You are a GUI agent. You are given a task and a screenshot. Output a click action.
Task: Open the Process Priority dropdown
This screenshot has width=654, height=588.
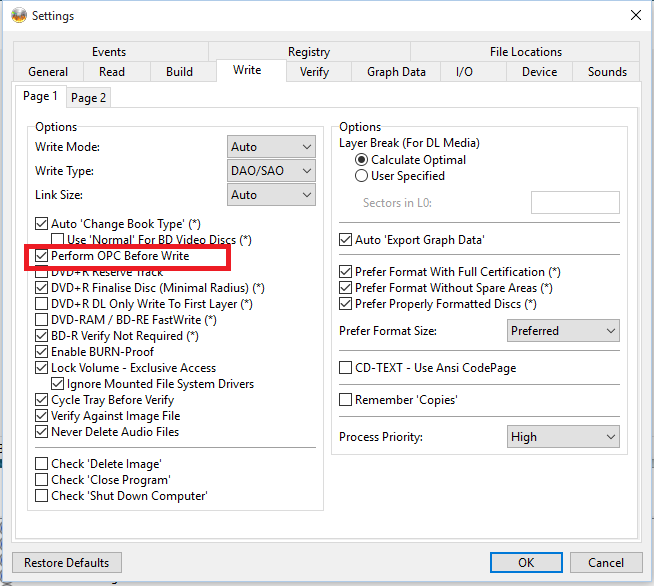[x=563, y=437]
